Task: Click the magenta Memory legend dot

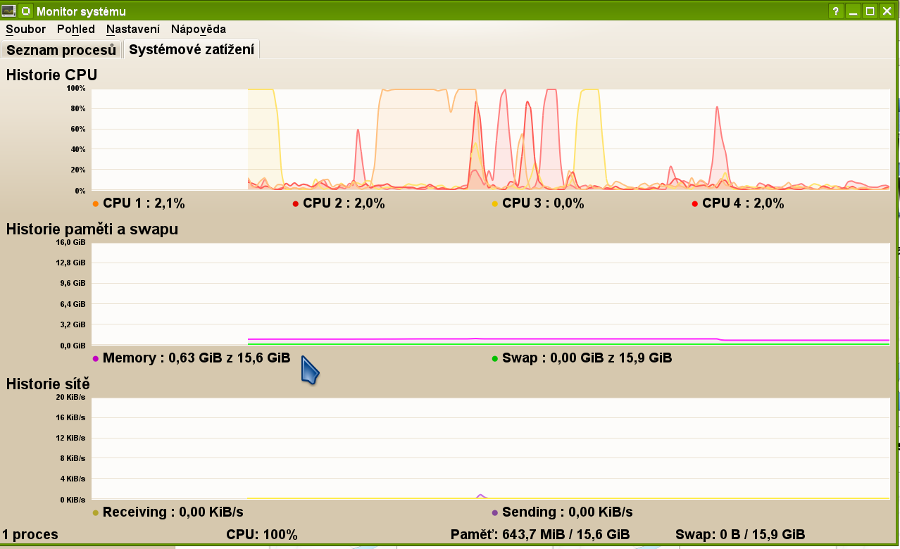Action: coord(95,358)
